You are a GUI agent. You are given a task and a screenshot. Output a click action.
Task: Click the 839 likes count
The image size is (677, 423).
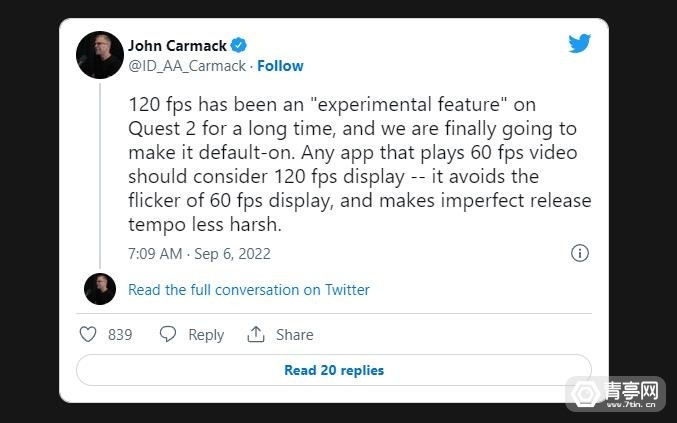[120, 335]
